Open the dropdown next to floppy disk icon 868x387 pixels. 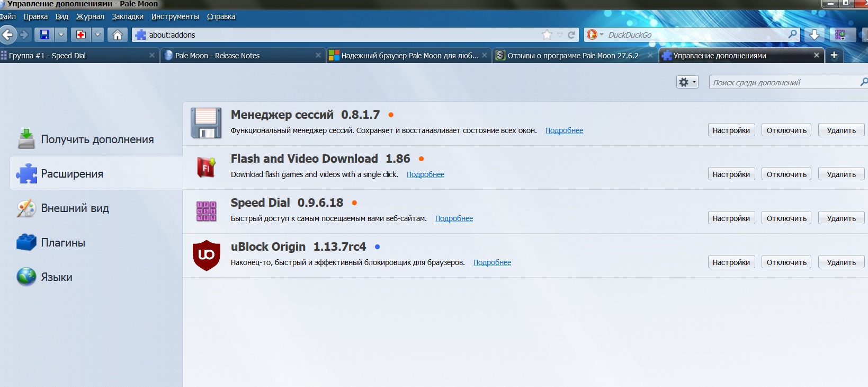click(61, 35)
